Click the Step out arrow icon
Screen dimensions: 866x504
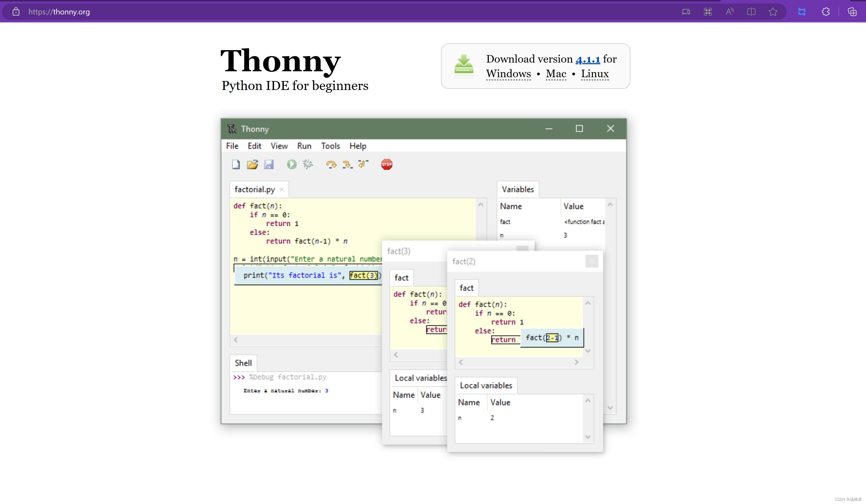(363, 164)
